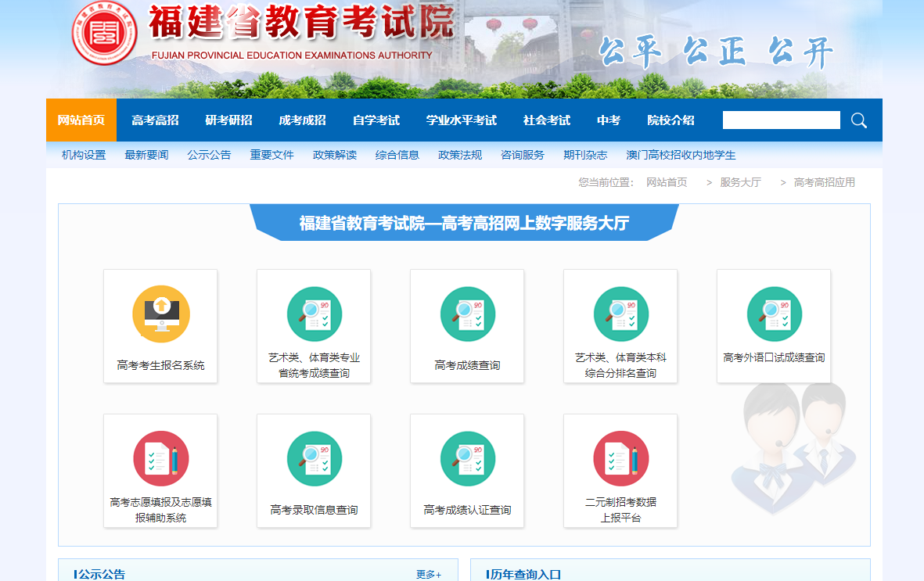
Task: Open the 高考外语口试成绩查询 icon
Action: click(x=774, y=314)
